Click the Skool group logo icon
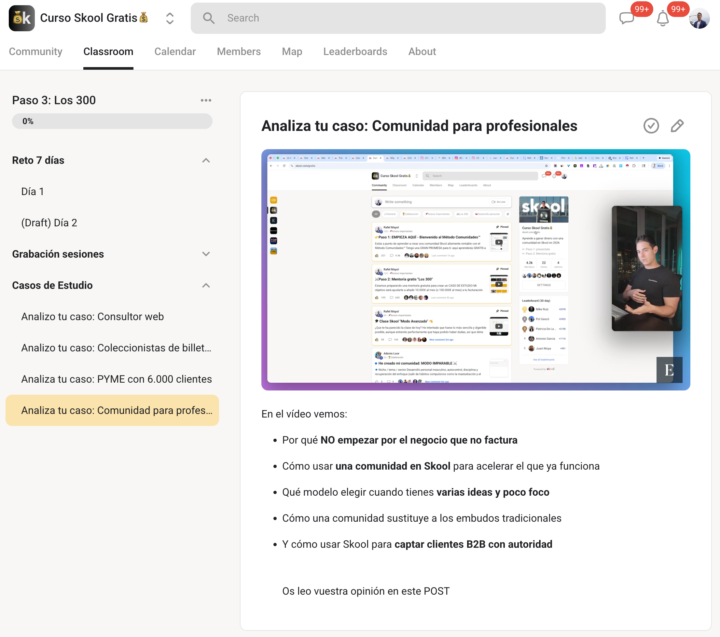The height and width of the screenshot is (637, 720). pyautogui.click(x=21, y=18)
